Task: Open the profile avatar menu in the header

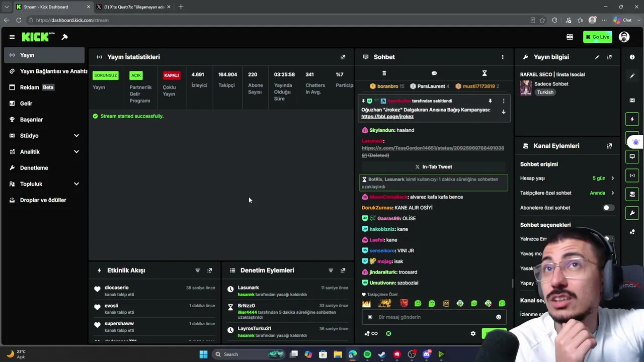Action: point(624,37)
